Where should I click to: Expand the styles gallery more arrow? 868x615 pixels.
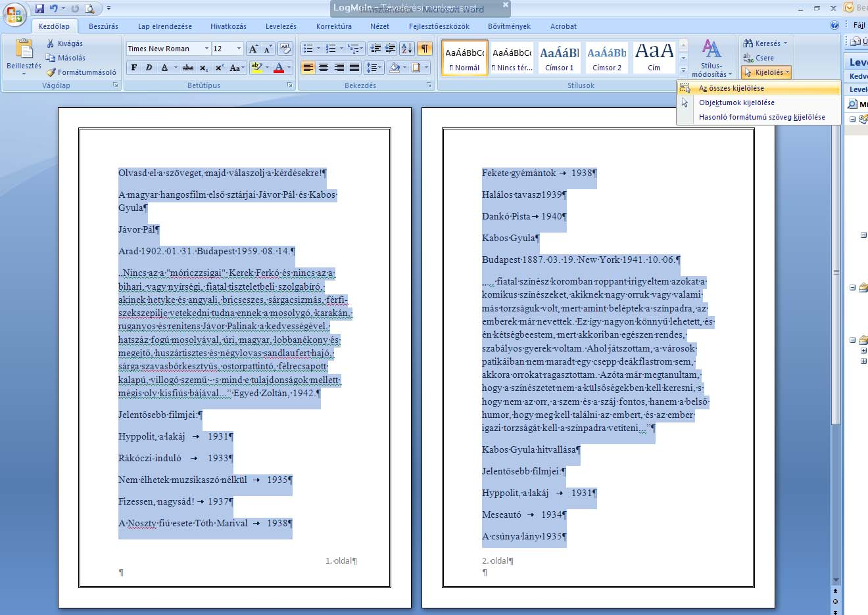(x=683, y=70)
